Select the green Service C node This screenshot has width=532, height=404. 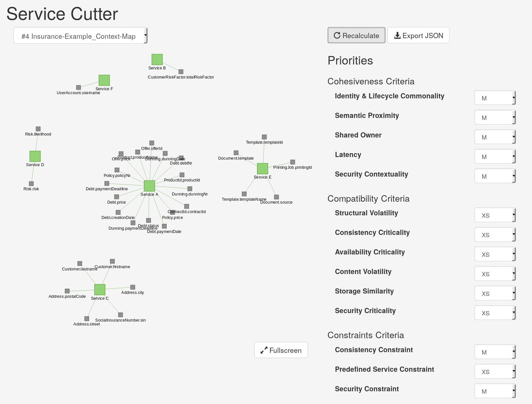coord(100,290)
